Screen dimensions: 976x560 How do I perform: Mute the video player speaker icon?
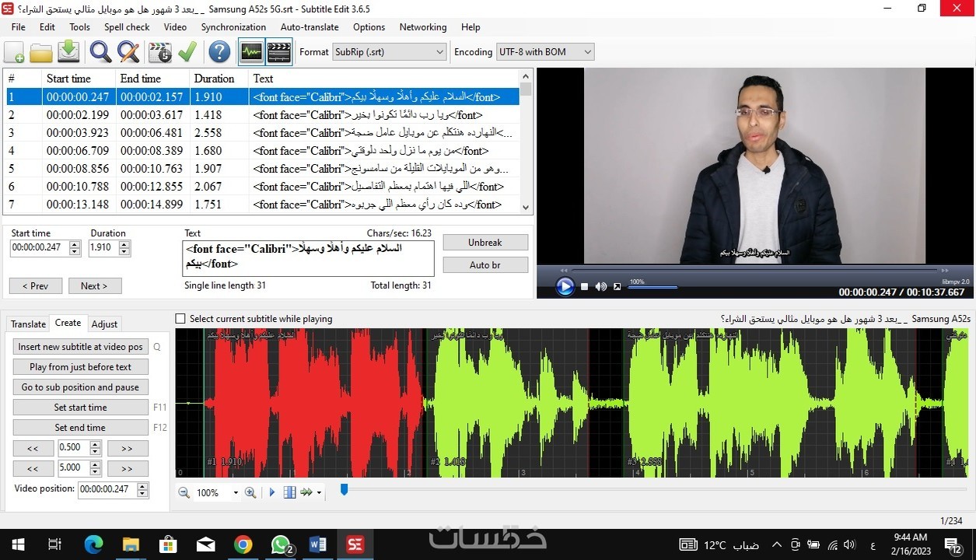pos(600,287)
